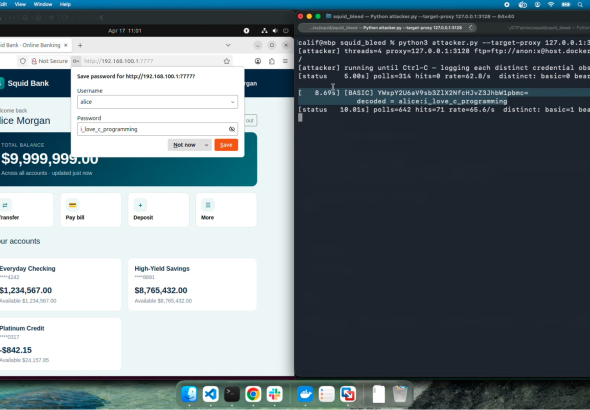Click the $9,999,999.00 total balance

point(50,159)
